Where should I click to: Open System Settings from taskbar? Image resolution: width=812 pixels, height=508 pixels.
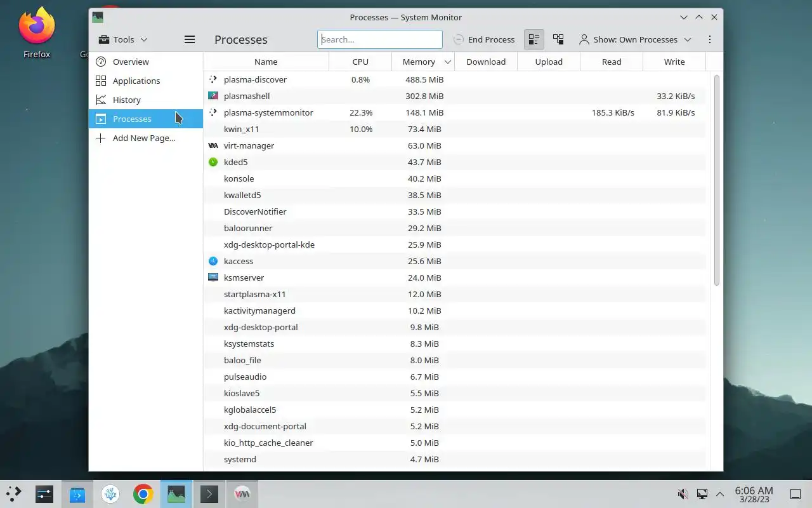pyautogui.click(x=44, y=493)
